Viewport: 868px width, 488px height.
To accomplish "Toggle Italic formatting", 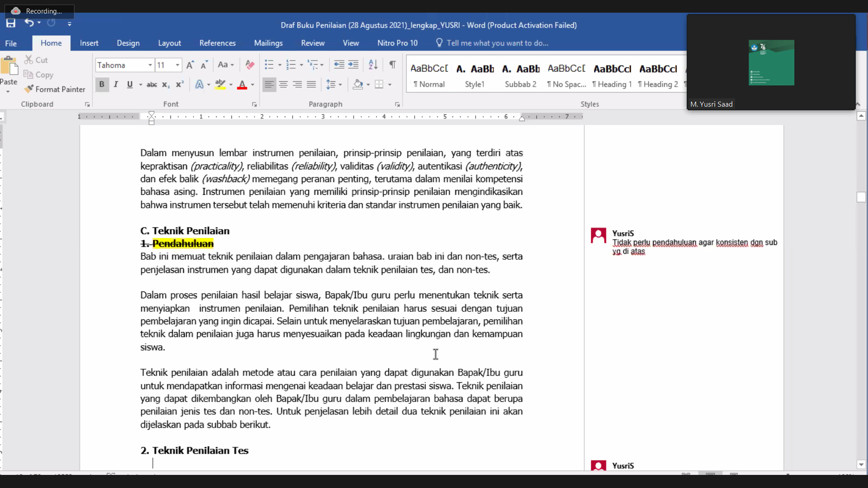I will pos(116,84).
